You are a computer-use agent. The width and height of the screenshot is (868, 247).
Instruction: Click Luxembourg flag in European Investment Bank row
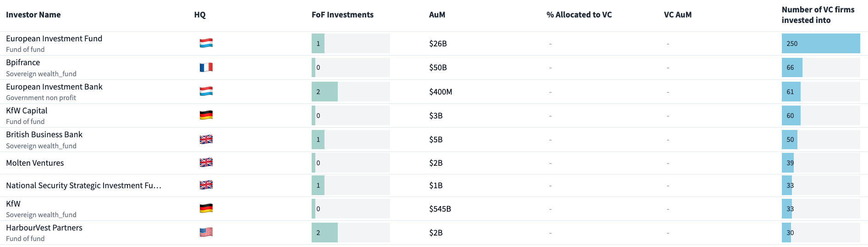pyautogui.click(x=206, y=91)
